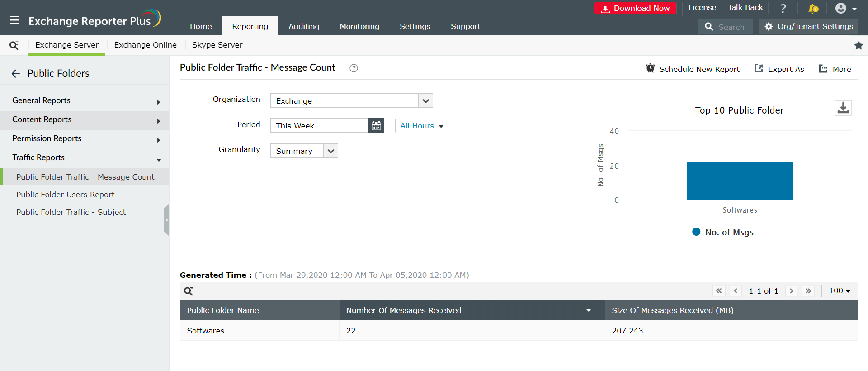Screen dimensions: 868x371
Task: Click the table search icon above results
Action: [189, 291]
